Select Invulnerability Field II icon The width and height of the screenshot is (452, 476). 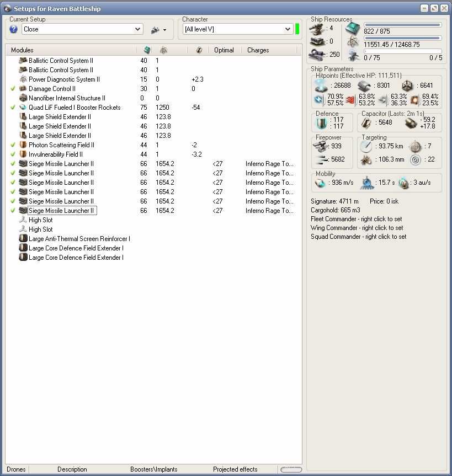coord(23,154)
